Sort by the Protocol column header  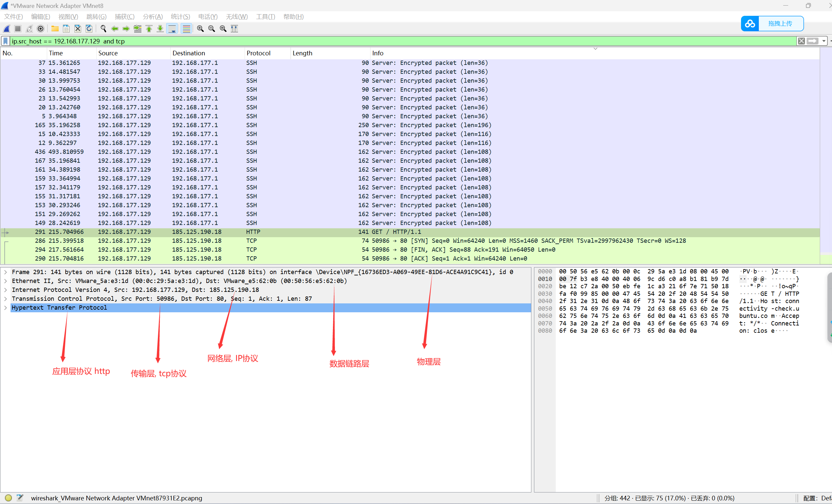click(x=268, y=53)
